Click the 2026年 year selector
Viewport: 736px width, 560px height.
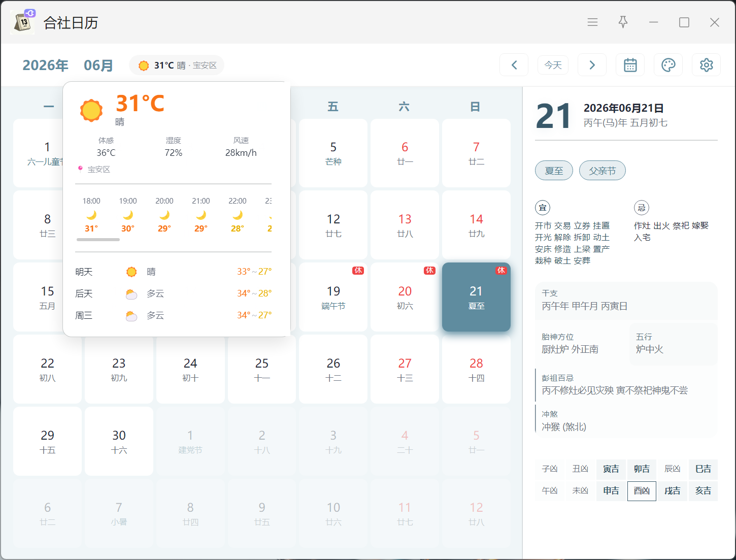[46, 65]
